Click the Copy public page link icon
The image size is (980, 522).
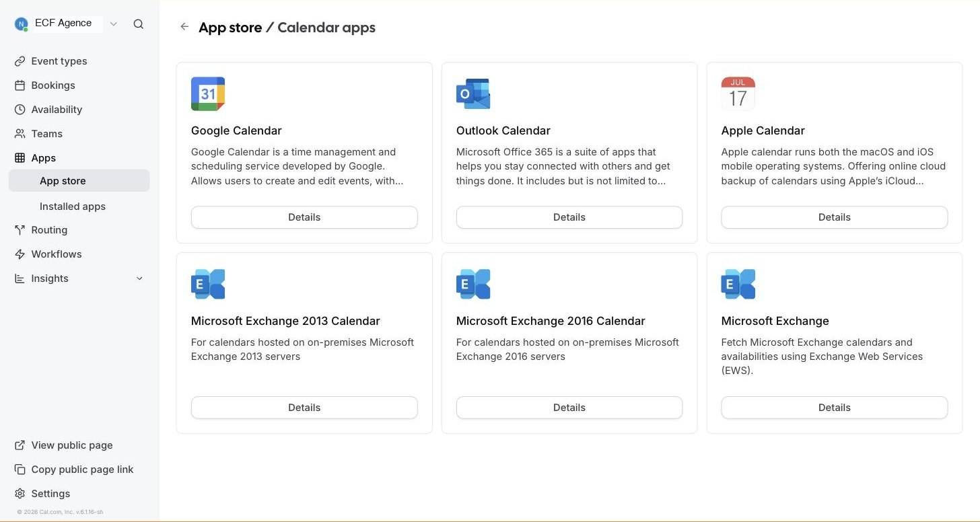click(x=20, y=470)
